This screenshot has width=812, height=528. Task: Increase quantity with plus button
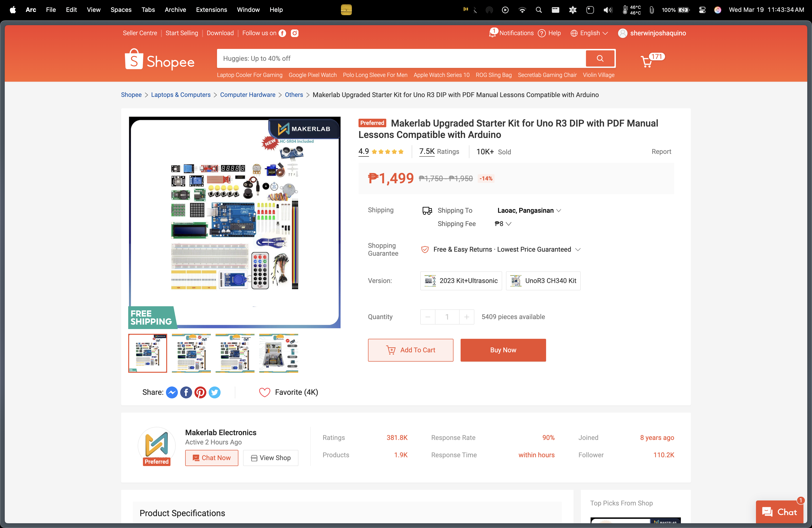coord(467,317)
